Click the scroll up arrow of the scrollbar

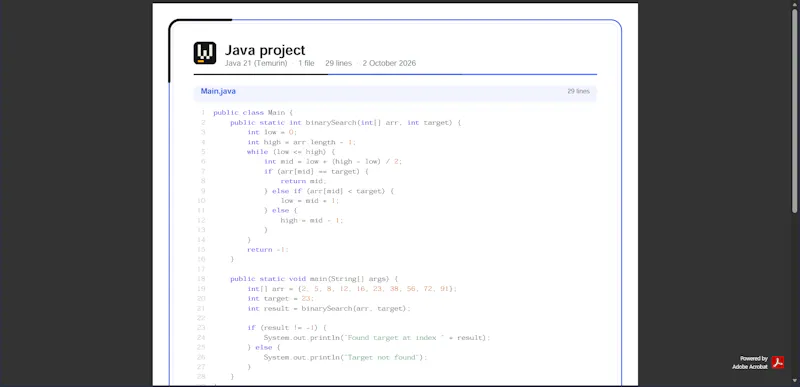point(794,4)
